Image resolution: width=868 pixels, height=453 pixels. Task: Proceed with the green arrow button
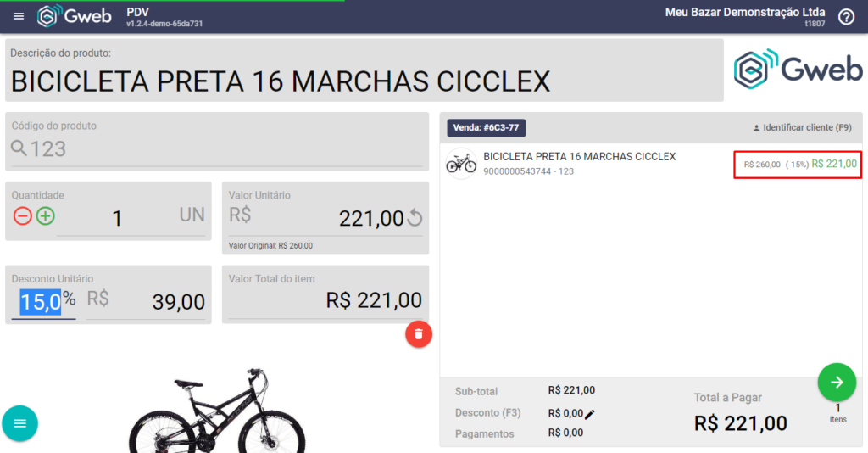pyautogui.click(x=837, y=382)
